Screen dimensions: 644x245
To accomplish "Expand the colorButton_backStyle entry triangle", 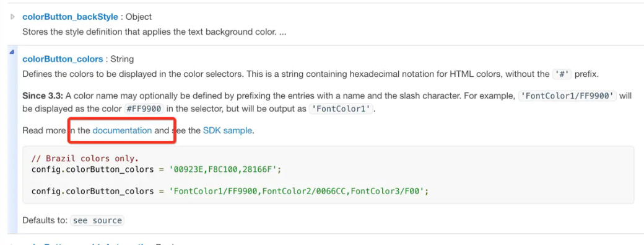I will click(13, 17).
